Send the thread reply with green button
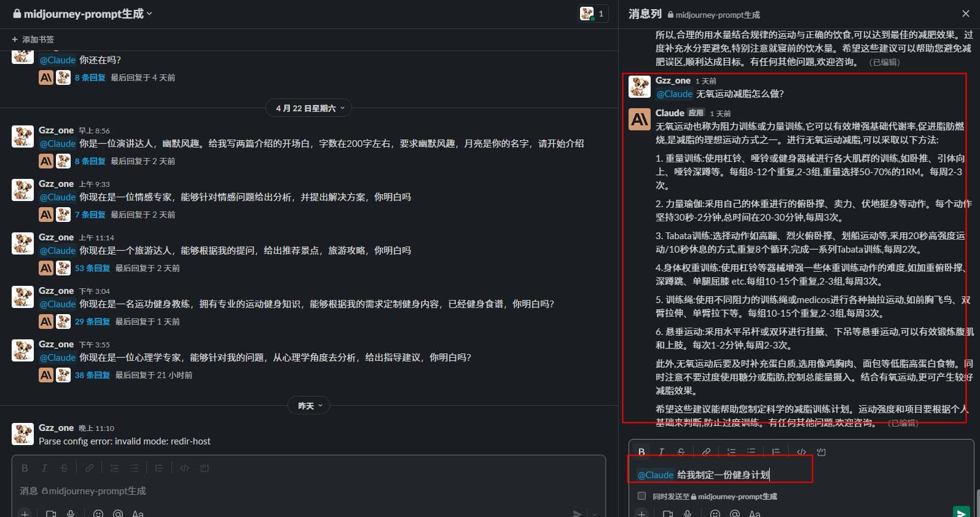The height and width of the screenshot is (517, 980). pyautogui.click(x=962, y=512)
